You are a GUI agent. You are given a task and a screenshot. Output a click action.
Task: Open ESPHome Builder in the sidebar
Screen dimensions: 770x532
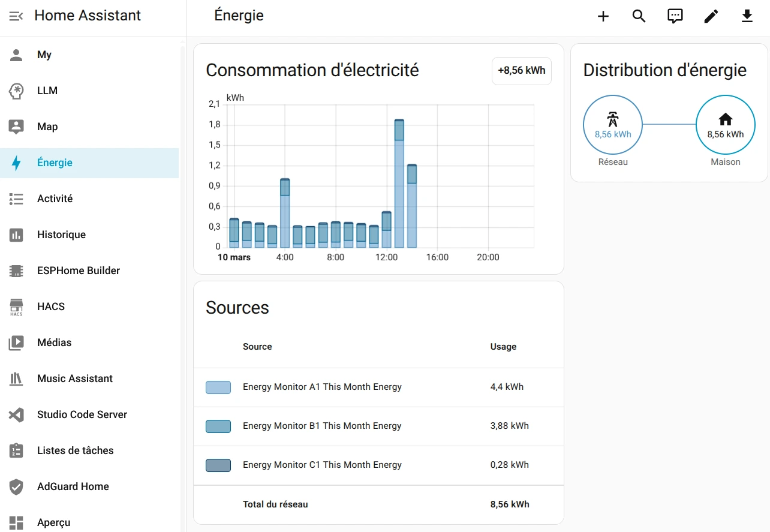pyautogui.click(x=79, y=270)
